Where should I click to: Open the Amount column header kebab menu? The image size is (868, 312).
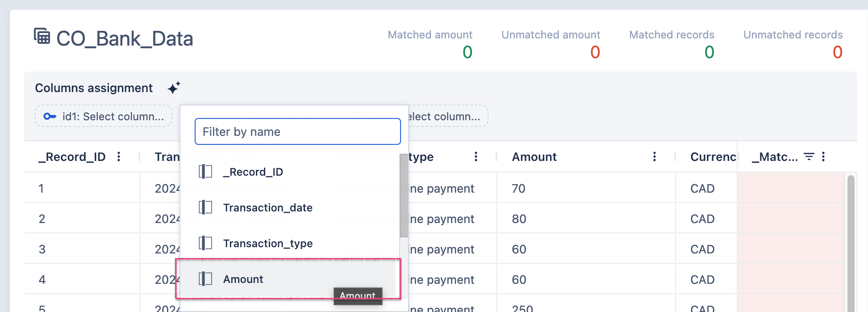point(655,156)
